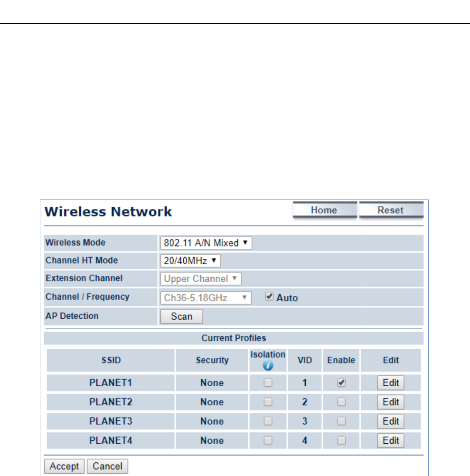The width and height of the screenshot is (470, 476).
Task: Click the AP Detection label
Action: tap(72, 316)
